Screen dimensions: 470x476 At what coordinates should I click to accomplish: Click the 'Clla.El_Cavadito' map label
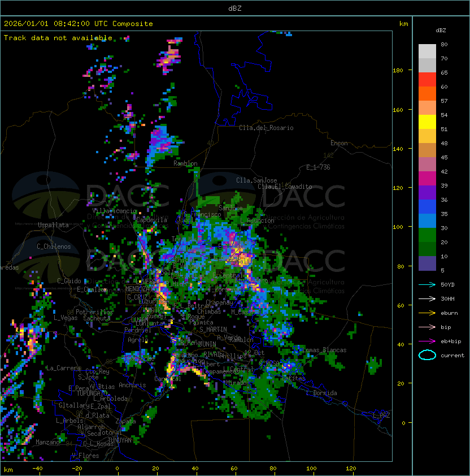(x=285, y=187)
